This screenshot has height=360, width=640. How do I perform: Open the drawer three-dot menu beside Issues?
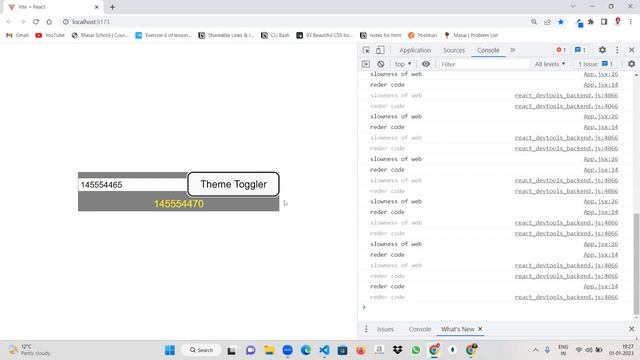(366, 329)
